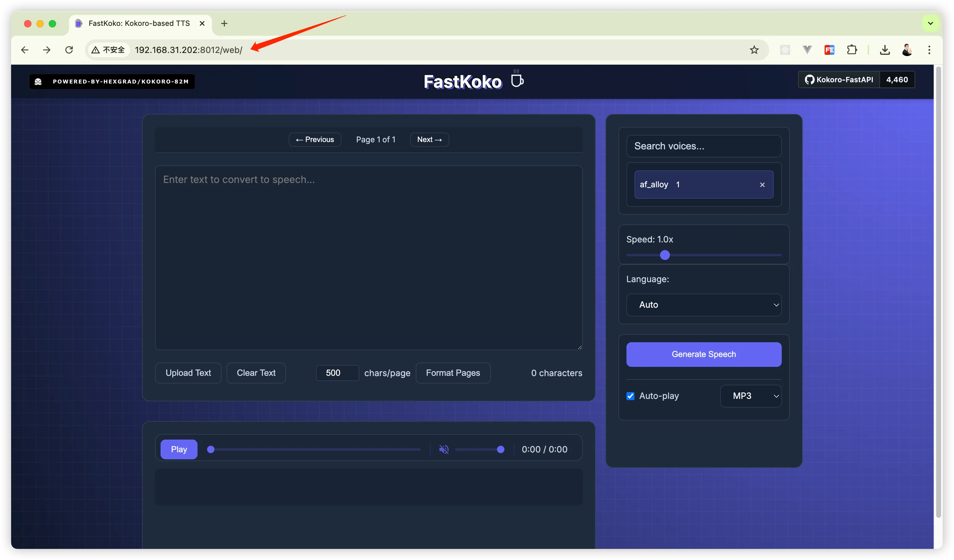Click the Speed slider handle
The image size is (954, 560).
[x=665, y=255]
